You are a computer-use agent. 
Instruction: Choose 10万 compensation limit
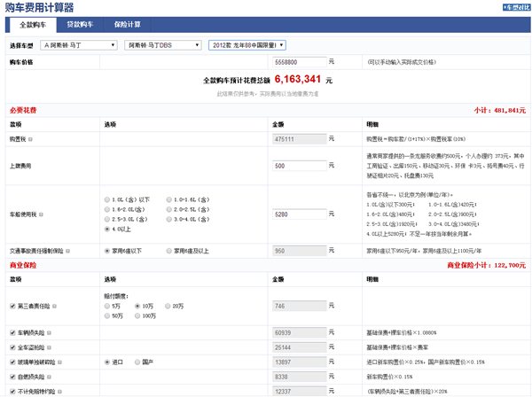pos(137,306)
